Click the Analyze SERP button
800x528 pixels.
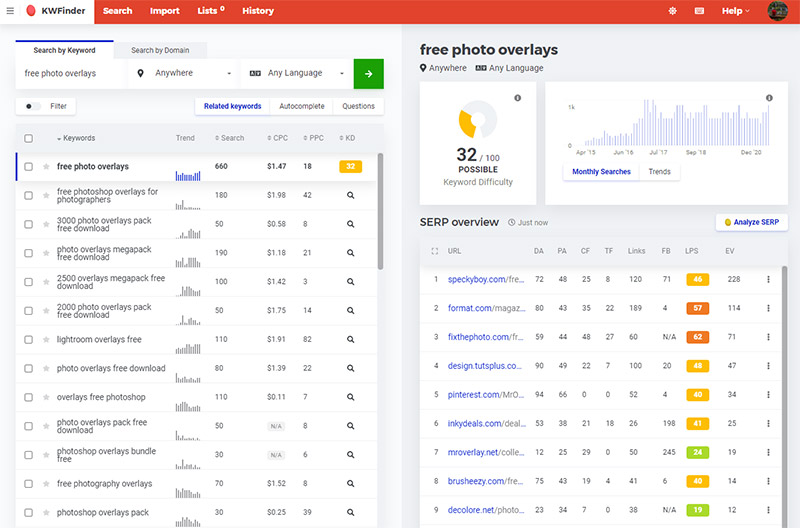coord(752,222)
